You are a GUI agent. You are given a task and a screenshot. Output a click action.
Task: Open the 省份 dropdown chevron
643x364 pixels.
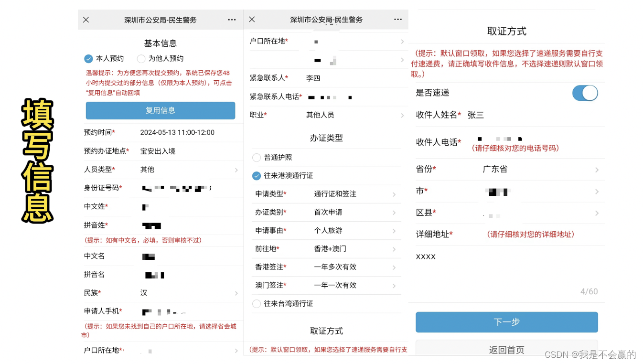point(597,170)
